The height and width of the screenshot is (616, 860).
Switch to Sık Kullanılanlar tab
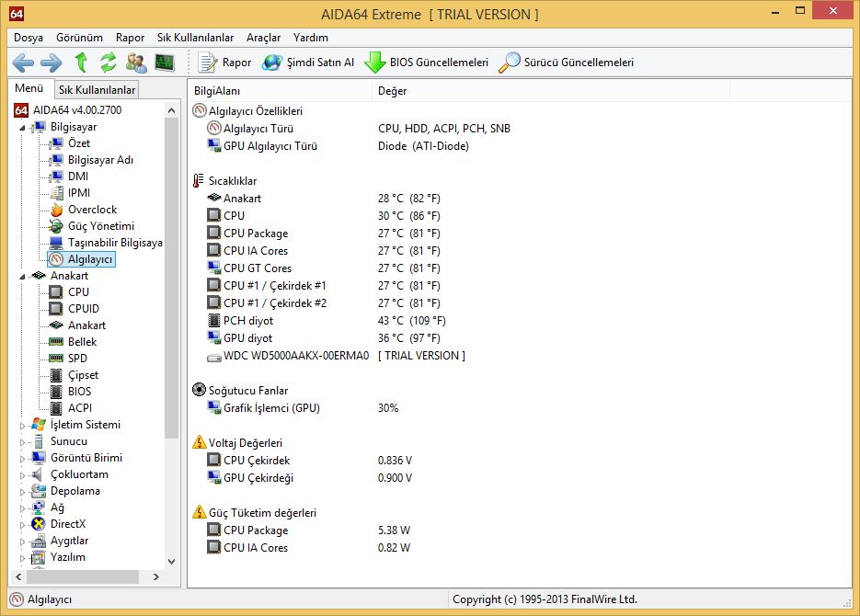tap(97, 89)
